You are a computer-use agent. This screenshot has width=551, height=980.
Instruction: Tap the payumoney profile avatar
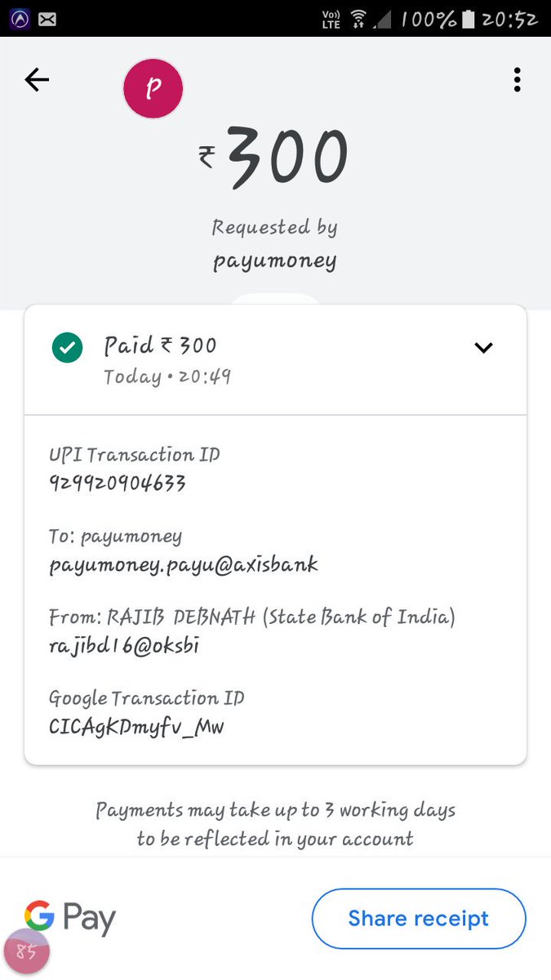(153, 88)
